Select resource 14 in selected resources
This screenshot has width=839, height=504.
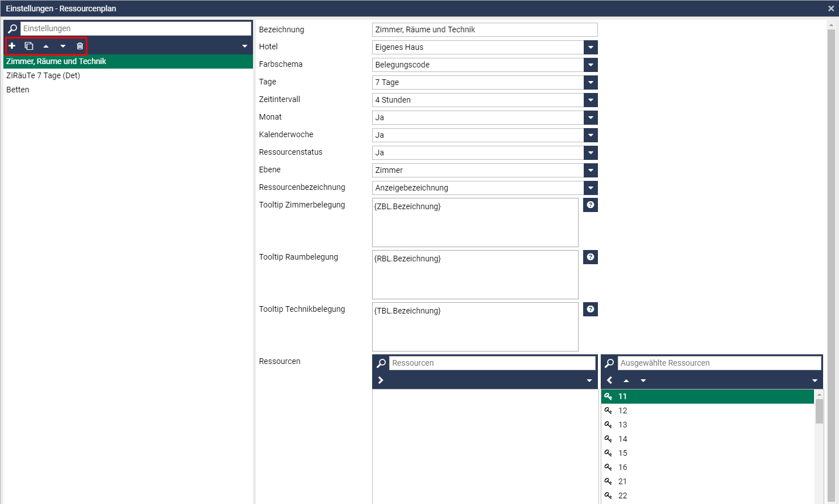[623, 439]
